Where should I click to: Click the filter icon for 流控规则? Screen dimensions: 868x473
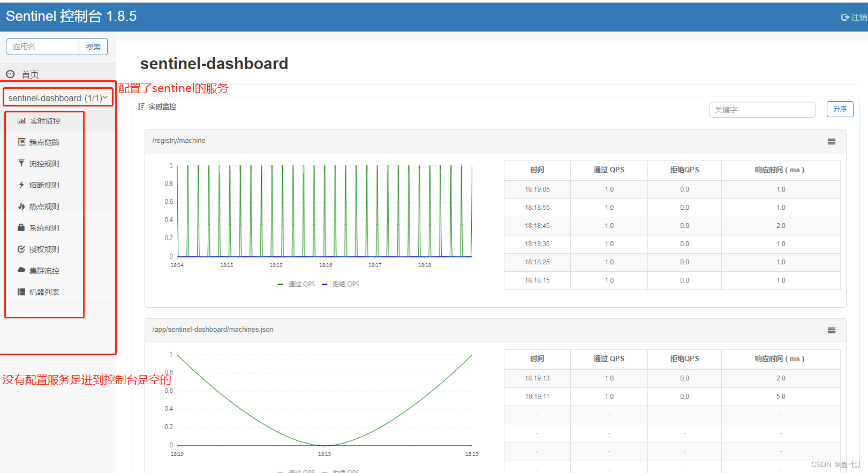(21, 163)
